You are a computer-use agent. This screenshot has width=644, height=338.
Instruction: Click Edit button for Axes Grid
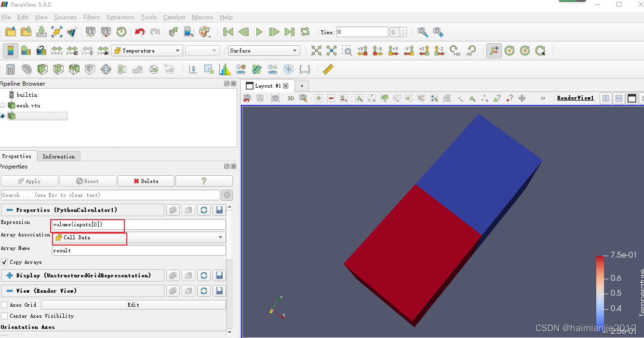134,305
